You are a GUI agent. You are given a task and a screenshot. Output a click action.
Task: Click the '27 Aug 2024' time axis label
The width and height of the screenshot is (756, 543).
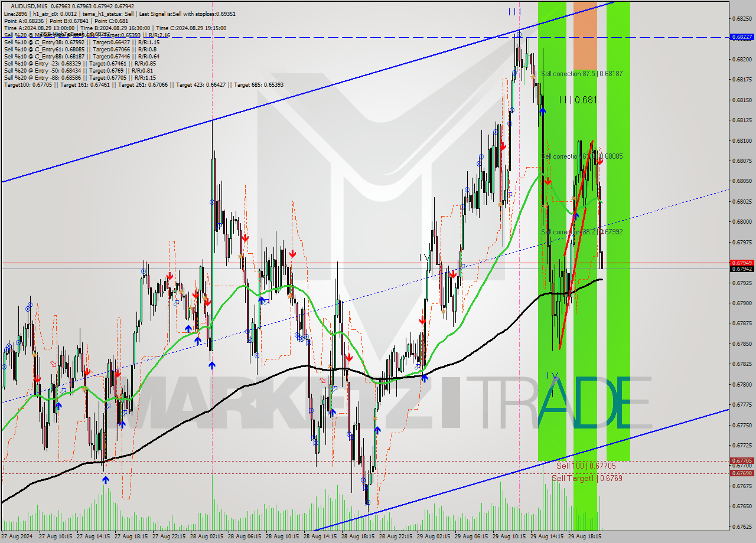pos(17,537)
